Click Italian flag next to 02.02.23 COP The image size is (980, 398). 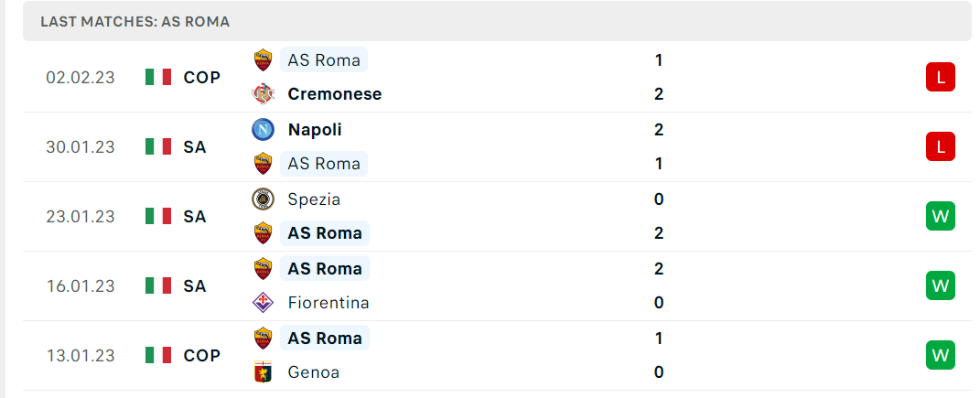tap(158, 77)
